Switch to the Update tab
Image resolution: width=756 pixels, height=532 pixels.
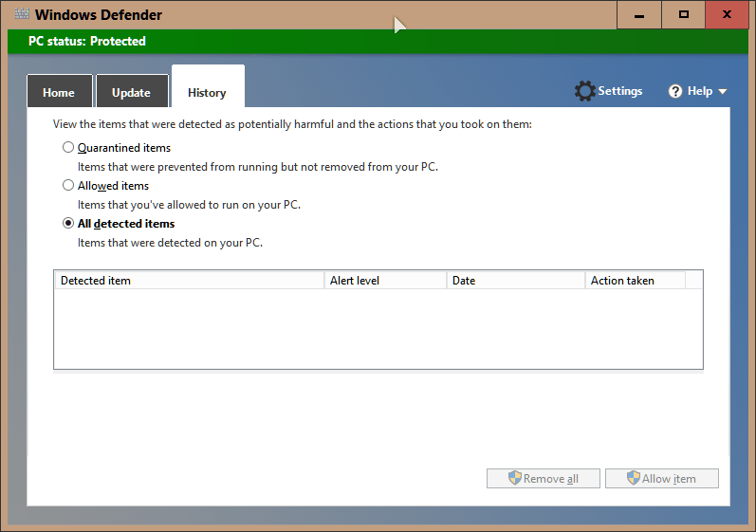tap(132, 91)
